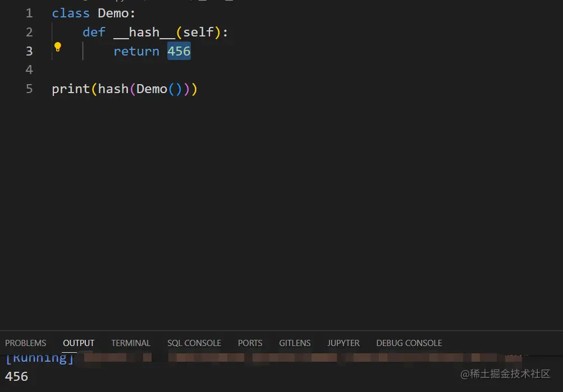Image resolution: width=563 pixels, height=392 pixels.
Task: Show the PORTS tab
Action: [250, 343]
